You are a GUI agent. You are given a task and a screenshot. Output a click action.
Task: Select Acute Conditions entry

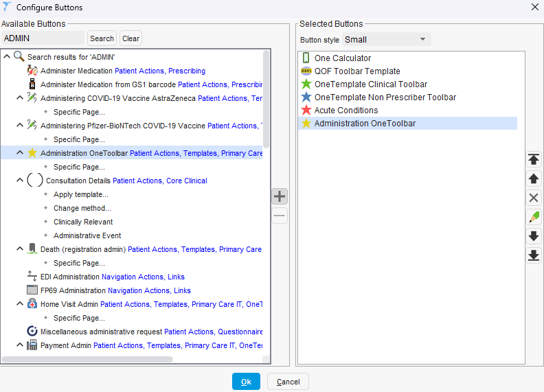click(x=346, y=110)
